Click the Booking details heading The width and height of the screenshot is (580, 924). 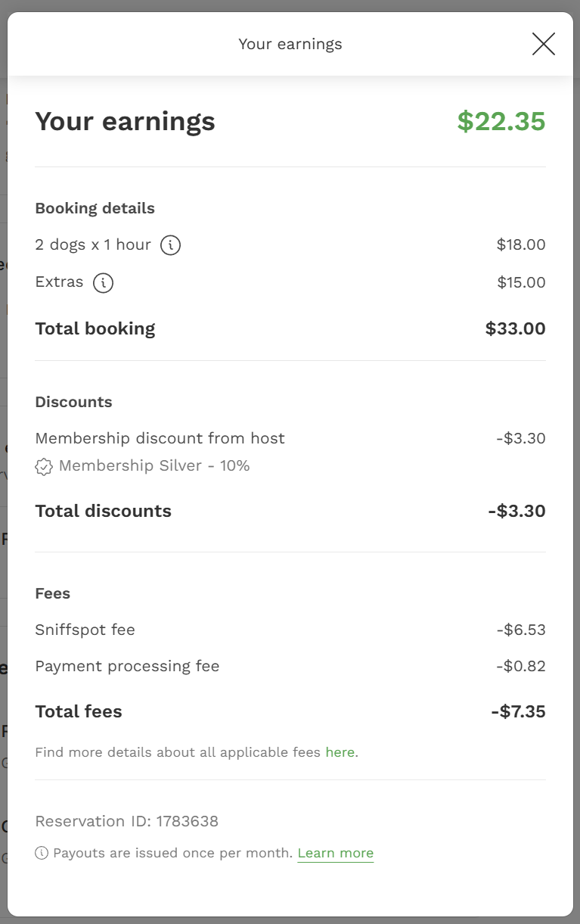coord(95,208)
